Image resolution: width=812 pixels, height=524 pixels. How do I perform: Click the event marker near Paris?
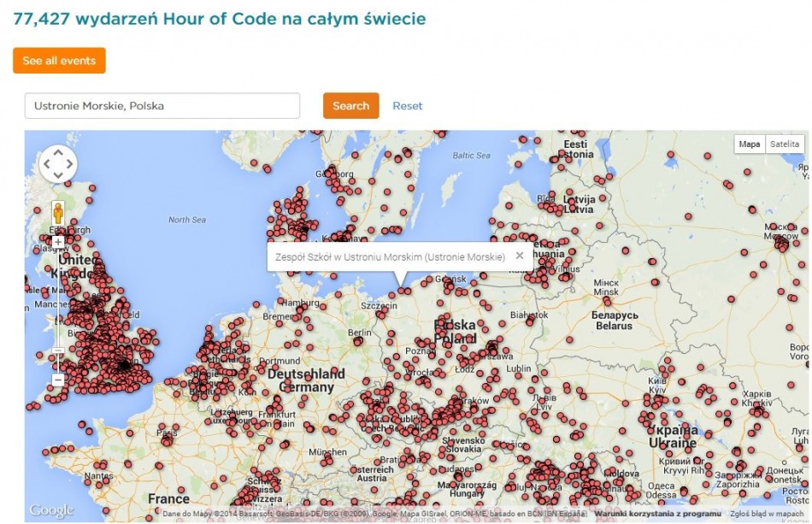pyautogui.click(x=167, y=440)
